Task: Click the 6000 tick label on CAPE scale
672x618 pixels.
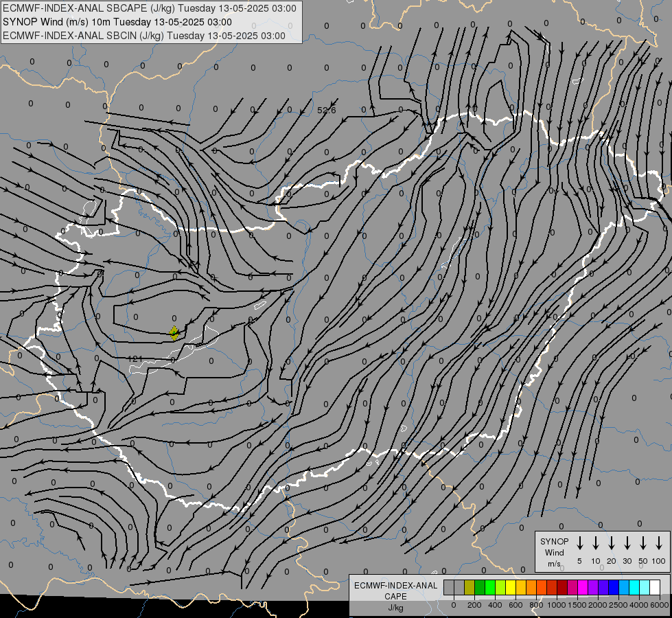Action: (x=660, y=605)
